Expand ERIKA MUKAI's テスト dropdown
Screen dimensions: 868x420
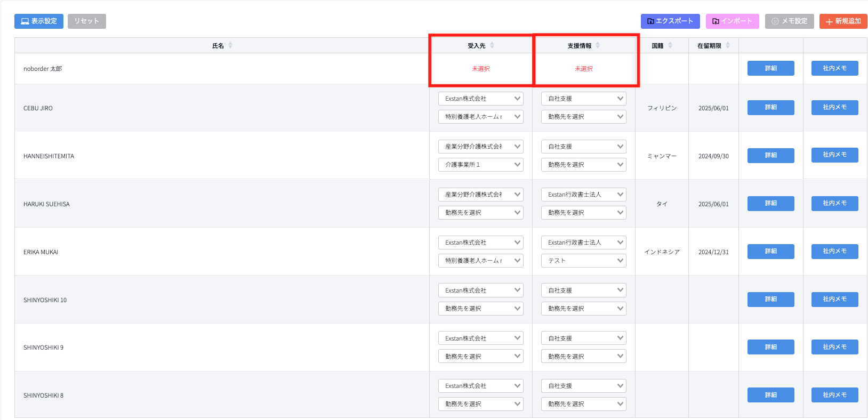click(583, 261)
